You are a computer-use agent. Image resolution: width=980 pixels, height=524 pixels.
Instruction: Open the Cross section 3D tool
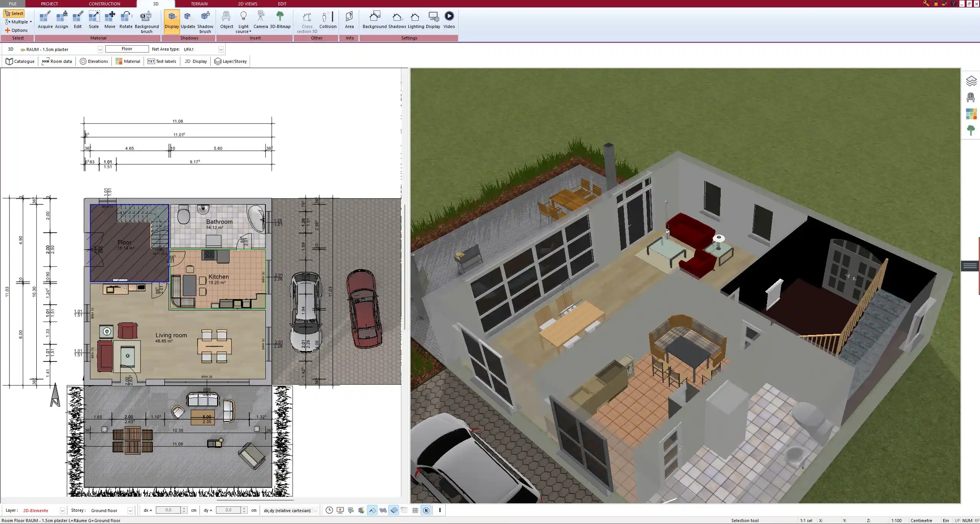coord(306,21)
